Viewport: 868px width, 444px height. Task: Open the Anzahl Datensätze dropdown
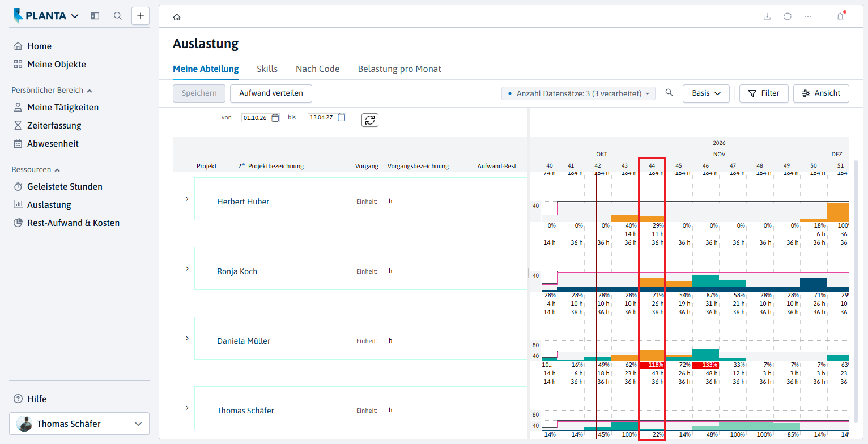pos(578,93)
